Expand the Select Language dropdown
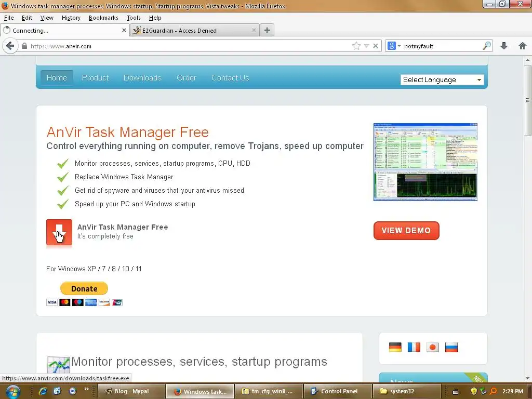Screen dimensions: 532x399 (x=442, y=79)
